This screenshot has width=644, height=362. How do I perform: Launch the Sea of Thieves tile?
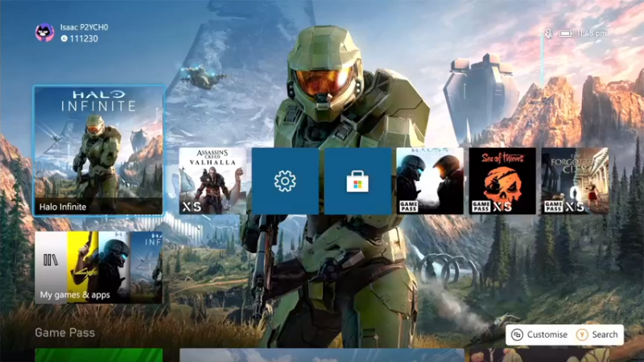(502, 181)
